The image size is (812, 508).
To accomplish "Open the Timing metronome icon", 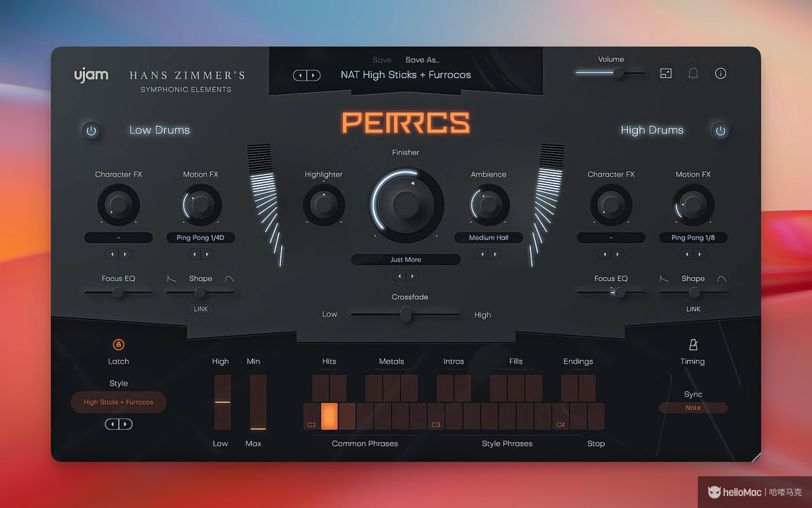I will (x=693, y=344).
